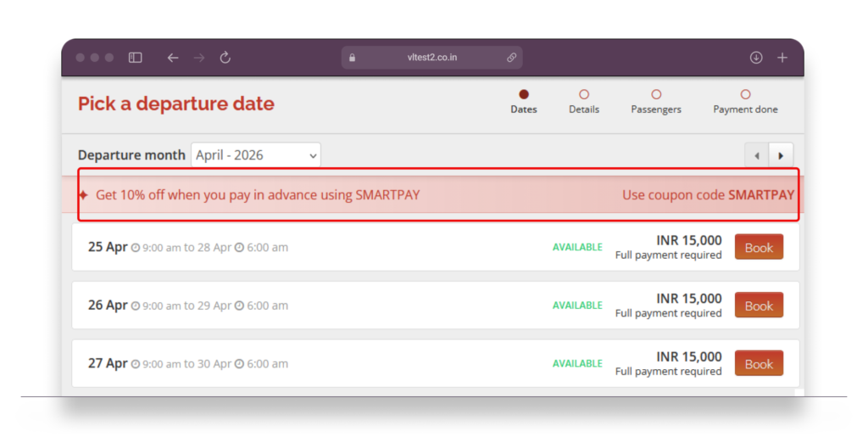Click INR 15,000 price on the 25 Apr row
Image resolution: width=868 pixels, height=437 pixels.
(x=688, y=240)
